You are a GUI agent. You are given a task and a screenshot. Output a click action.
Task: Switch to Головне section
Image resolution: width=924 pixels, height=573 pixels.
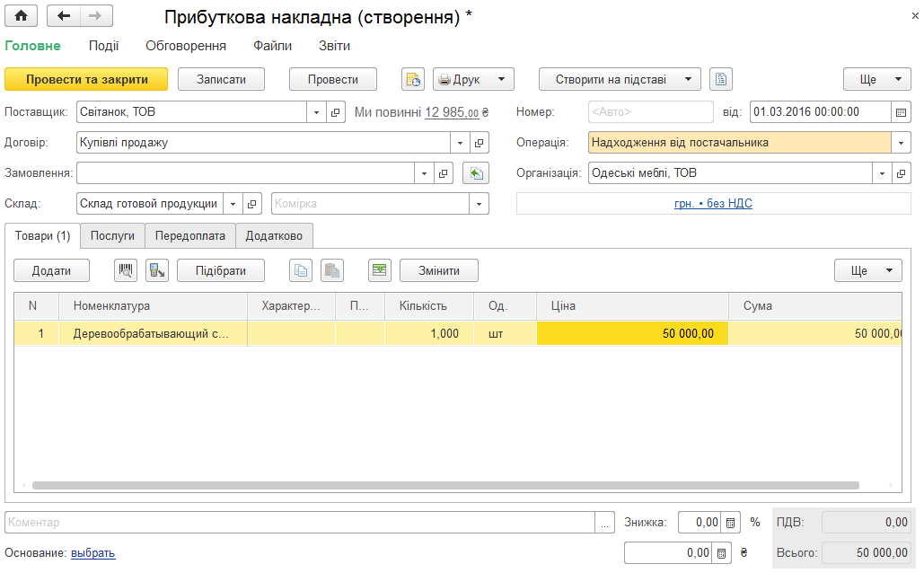(x=32, y=46)
